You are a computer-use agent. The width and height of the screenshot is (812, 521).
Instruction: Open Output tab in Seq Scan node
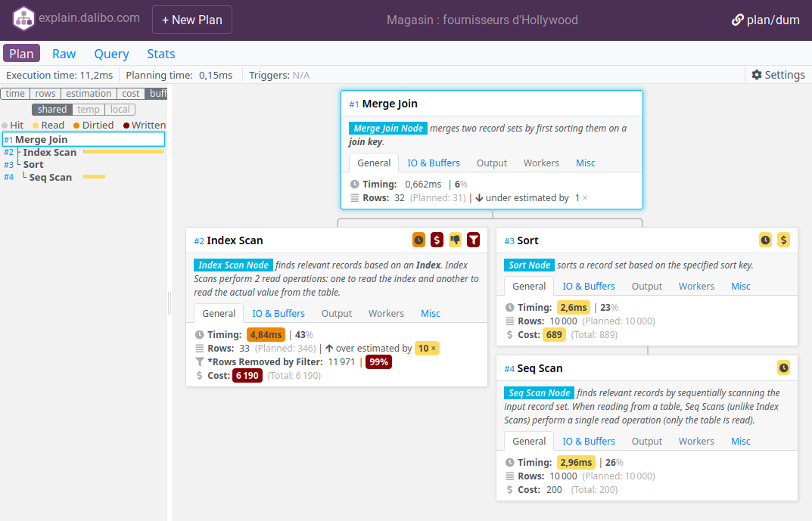(x=647, y=442)
